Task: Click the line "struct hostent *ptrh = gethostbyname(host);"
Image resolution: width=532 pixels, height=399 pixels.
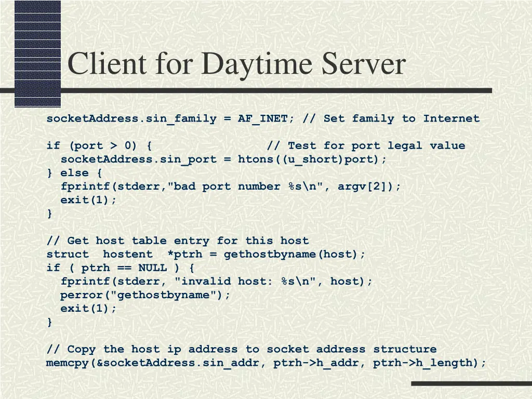Action: click(206, 255)
